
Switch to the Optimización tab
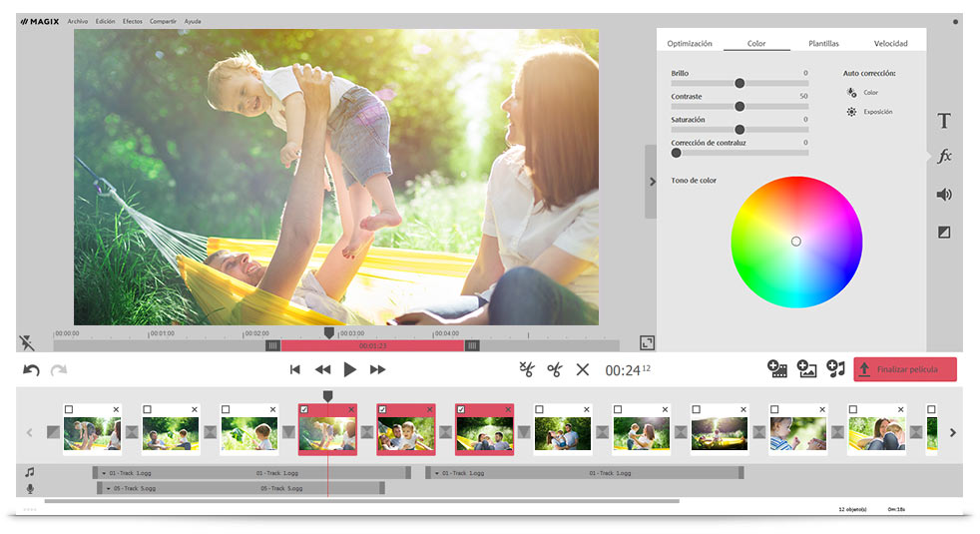(690, 43)
